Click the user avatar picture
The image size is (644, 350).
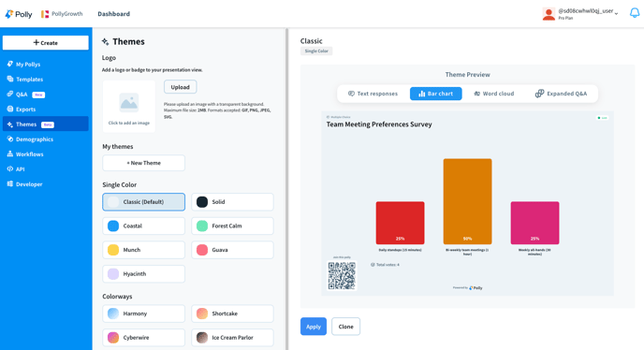pyautogui.click(x=549, y=14)
